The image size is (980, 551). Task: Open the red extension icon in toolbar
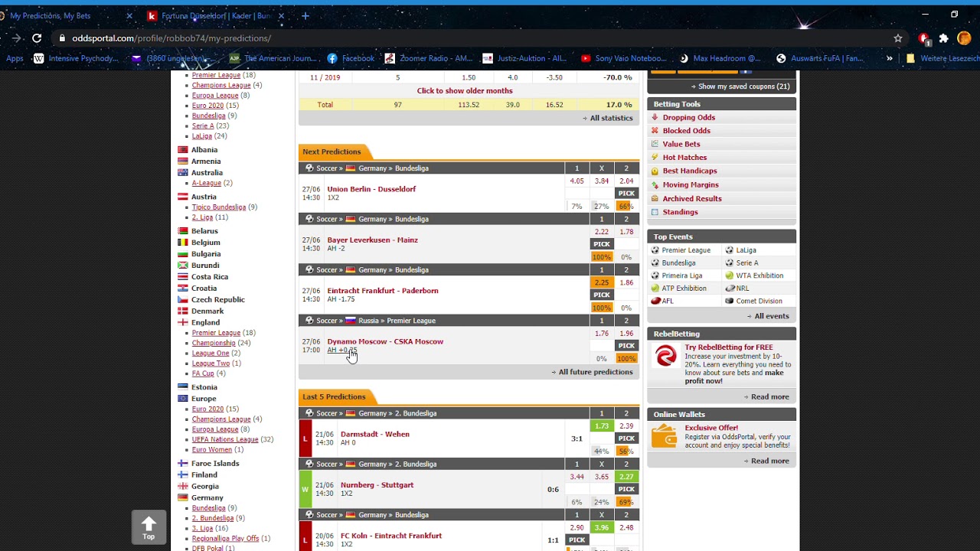tap(923, 38)
